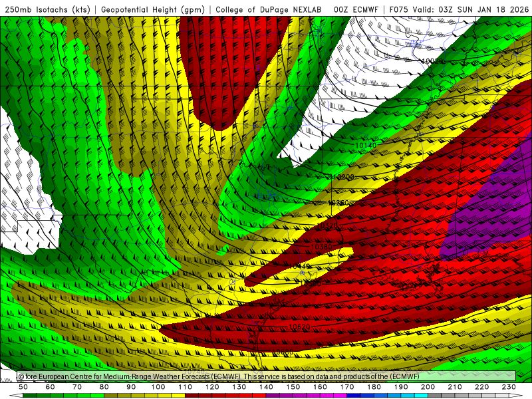Click the 170 value on the legend

coord(346,387)
